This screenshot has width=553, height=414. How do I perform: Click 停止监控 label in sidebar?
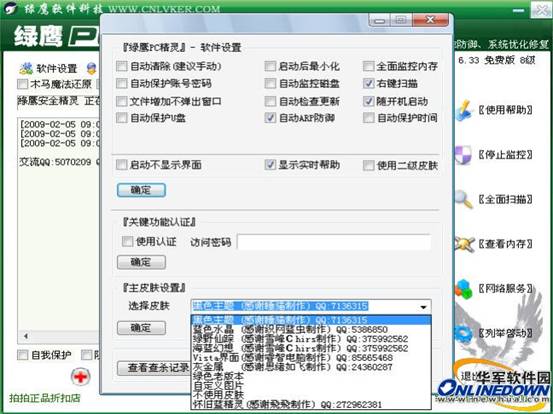505,155
